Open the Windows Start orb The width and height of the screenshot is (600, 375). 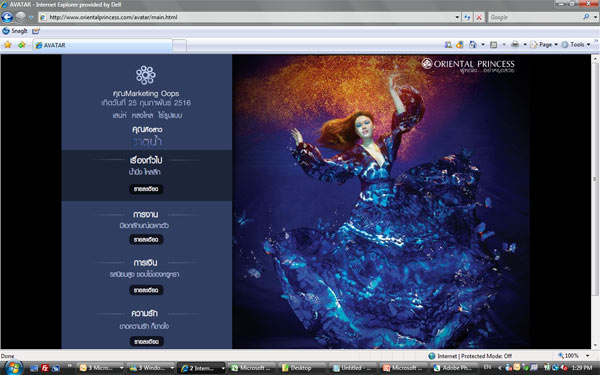[13, 368]
